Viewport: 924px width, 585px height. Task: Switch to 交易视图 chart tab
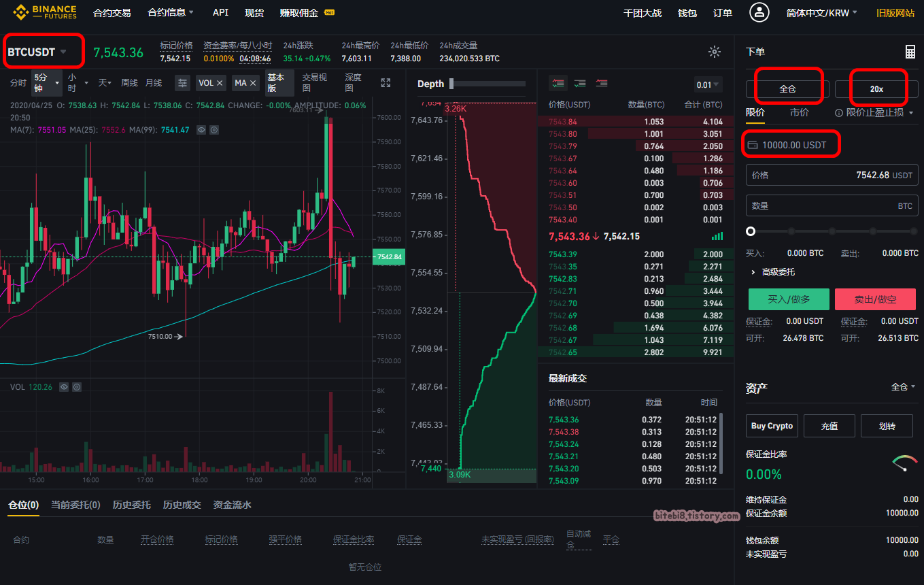[315, 83]
